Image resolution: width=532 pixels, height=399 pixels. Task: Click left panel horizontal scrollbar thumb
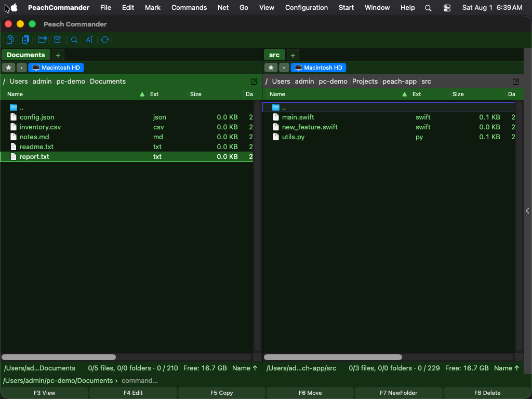59,357
